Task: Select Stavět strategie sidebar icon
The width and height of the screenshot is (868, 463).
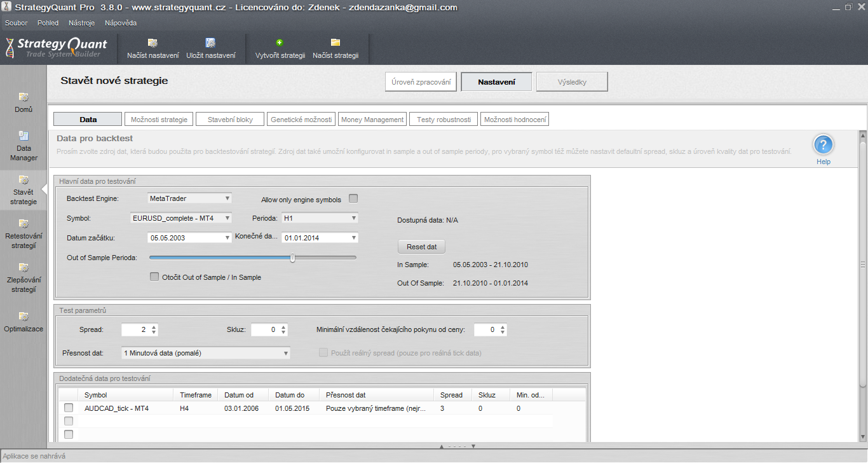Action: [24, 180]
